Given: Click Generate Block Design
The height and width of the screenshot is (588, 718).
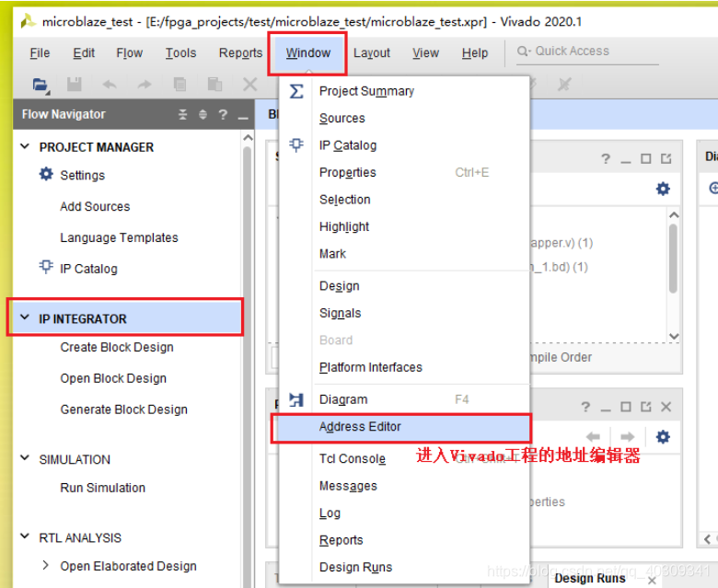Looking at the screenshot, I should pyautogui.click(x=123, y=409).
